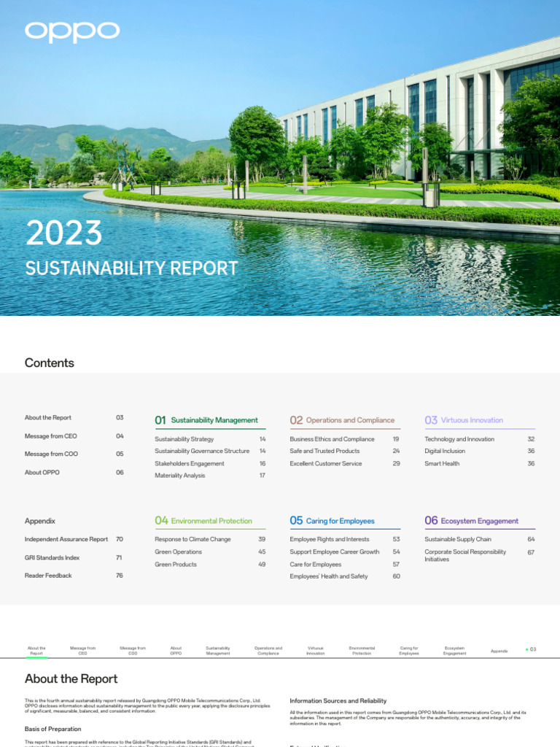Image resolution: width=560 pixels, height=747 pixels.
Task: Select Ecosystem Engagement navigation tab
Action: (x=455, y=651)
